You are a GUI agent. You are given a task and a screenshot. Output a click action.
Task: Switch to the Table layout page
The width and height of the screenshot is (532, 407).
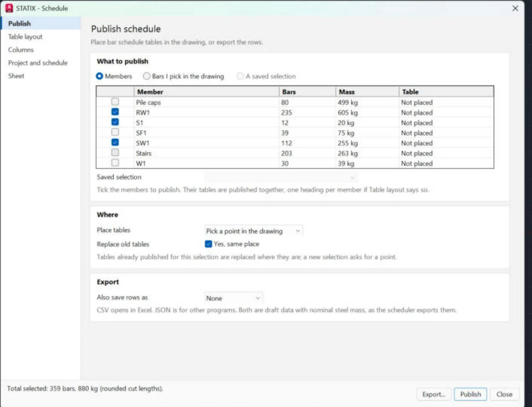click(x=41, y=37)
